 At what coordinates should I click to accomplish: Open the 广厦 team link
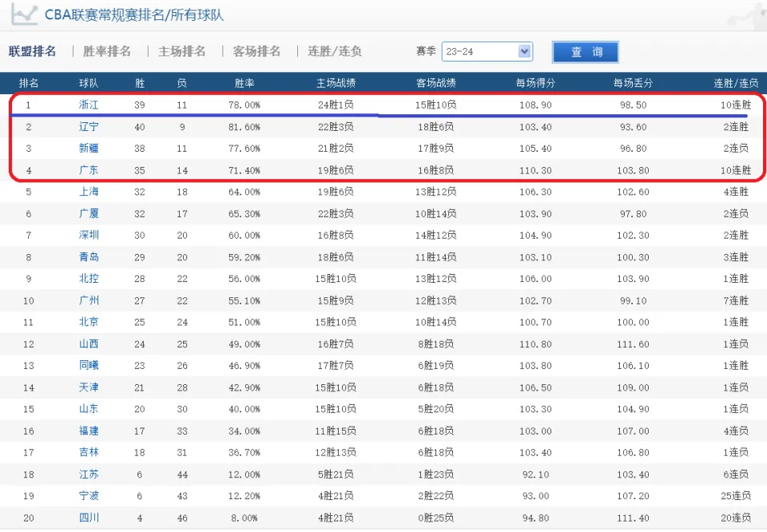point(89,214)
